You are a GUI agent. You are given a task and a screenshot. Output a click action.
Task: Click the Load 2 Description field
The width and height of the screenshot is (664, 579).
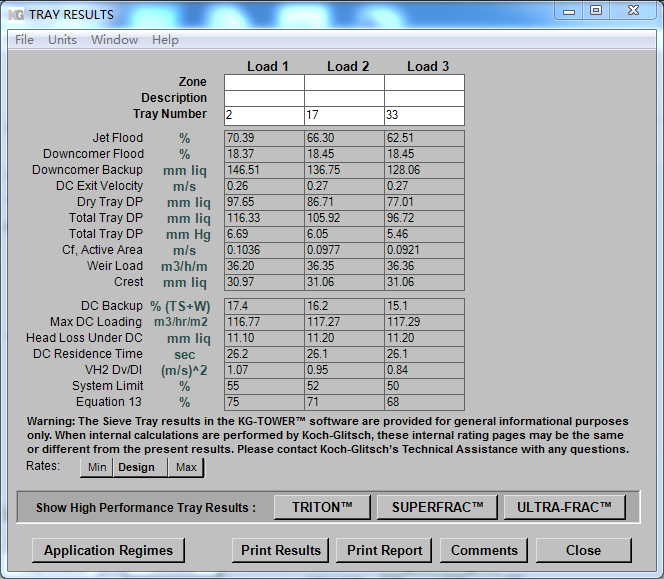344,98
